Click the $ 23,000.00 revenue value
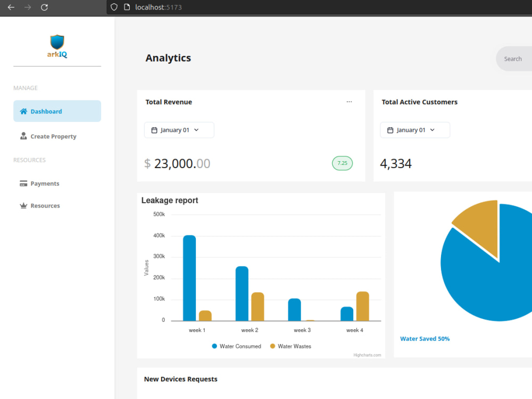The width and height of the screenshot is (532, 399). (x=177, y=163)
